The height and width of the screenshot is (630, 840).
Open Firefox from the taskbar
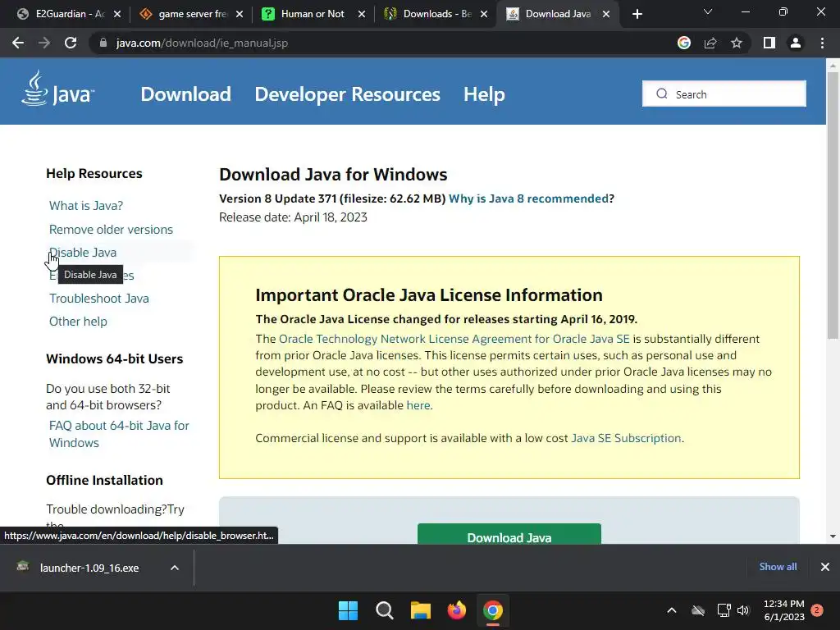pyautogui.click(x=456, y=610)
